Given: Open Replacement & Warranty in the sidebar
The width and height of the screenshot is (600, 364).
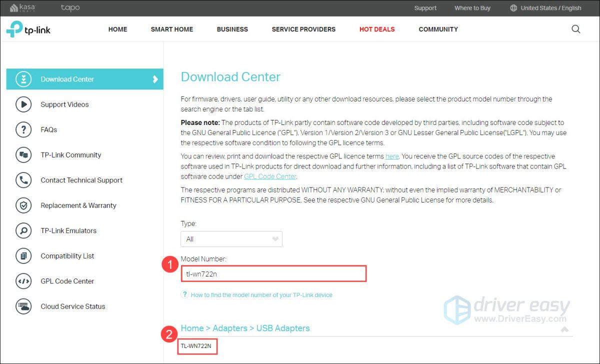Looking at the screenshot, I should coord(78,205).
